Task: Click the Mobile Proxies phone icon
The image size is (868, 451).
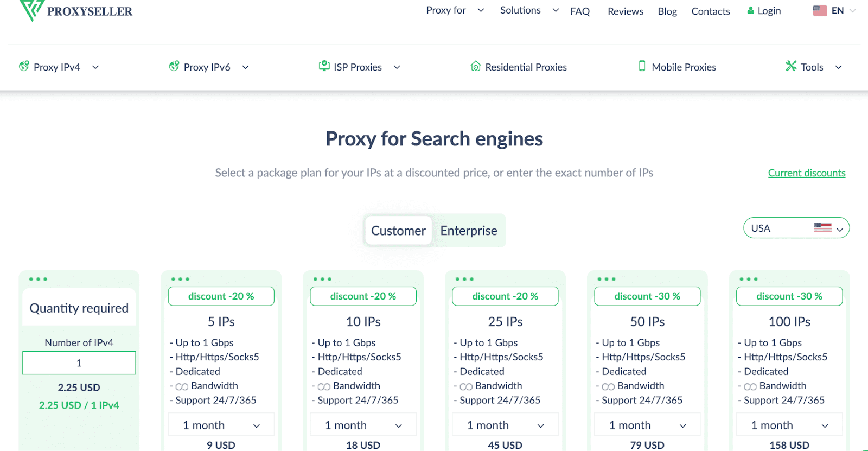Action: (x=642, y=66)
